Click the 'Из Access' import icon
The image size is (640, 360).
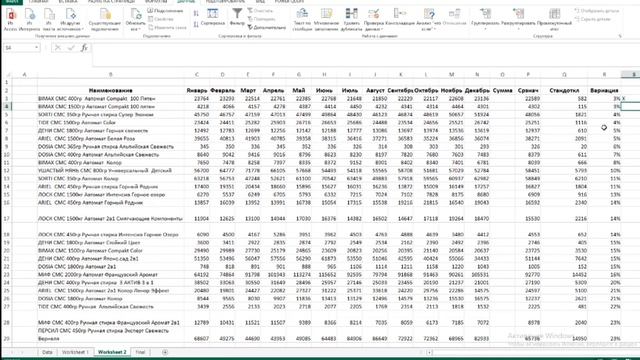[x=11, y=20]
